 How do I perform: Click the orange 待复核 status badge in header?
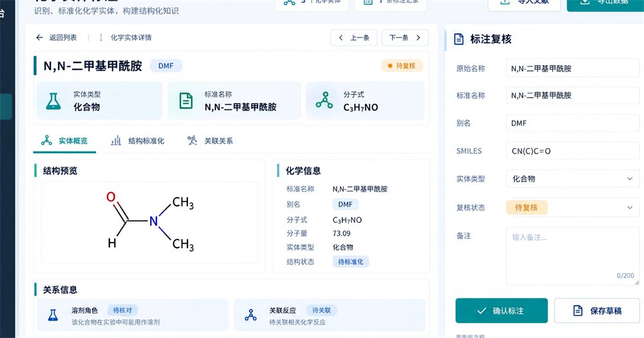tap(402, 66)
